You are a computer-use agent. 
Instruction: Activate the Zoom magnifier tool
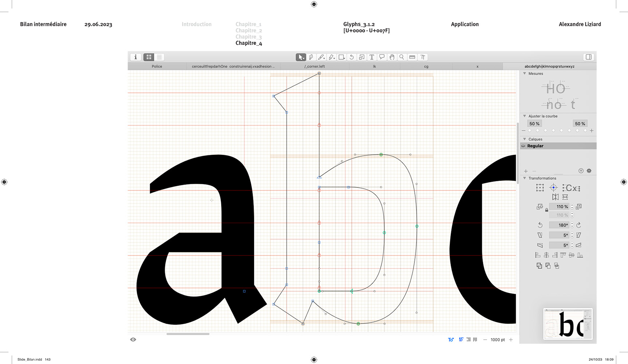point(402,57)
